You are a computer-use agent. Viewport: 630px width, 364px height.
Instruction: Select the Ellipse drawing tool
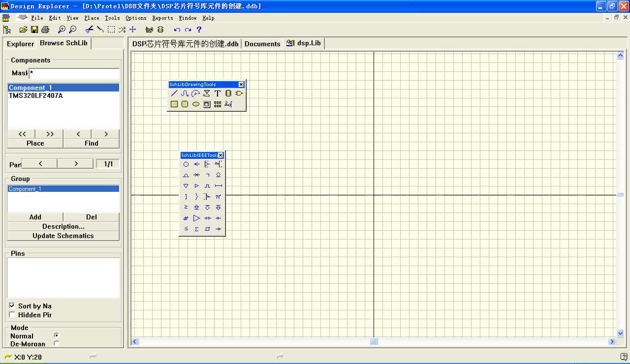[x=196, y=104]
